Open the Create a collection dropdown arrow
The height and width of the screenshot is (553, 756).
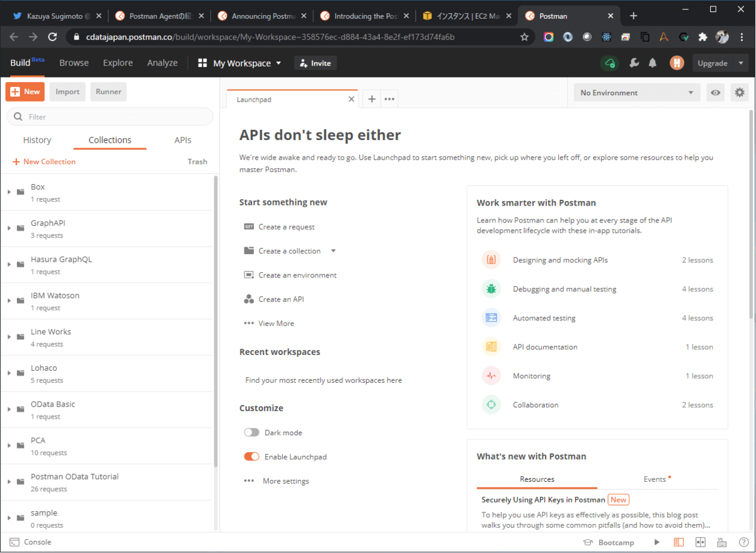coord(333,251)
